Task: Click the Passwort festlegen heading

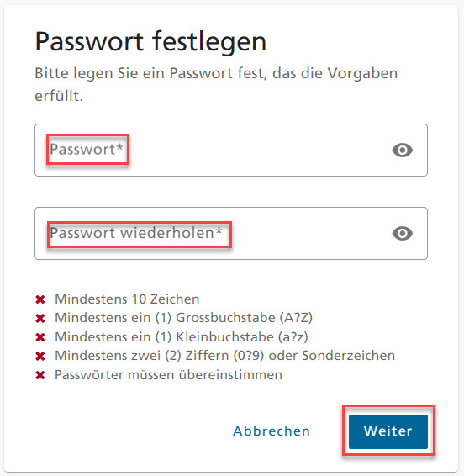Action: coord(150,43)
